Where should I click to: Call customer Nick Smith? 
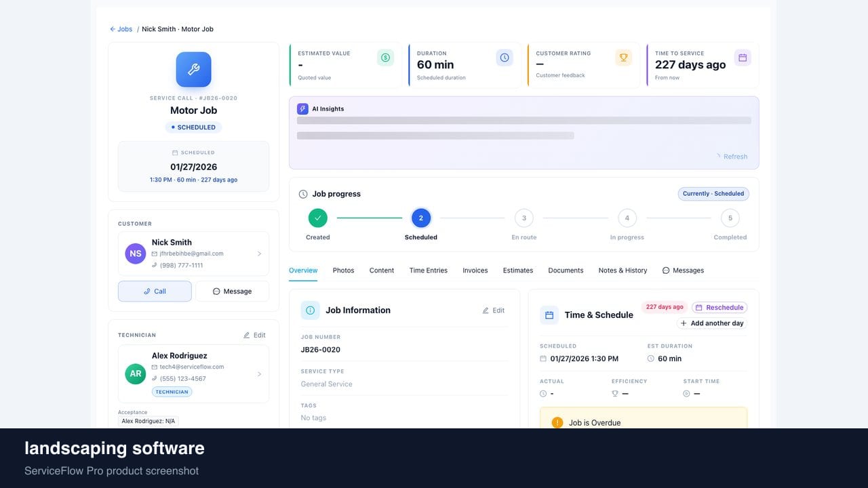tap(155, 291)
